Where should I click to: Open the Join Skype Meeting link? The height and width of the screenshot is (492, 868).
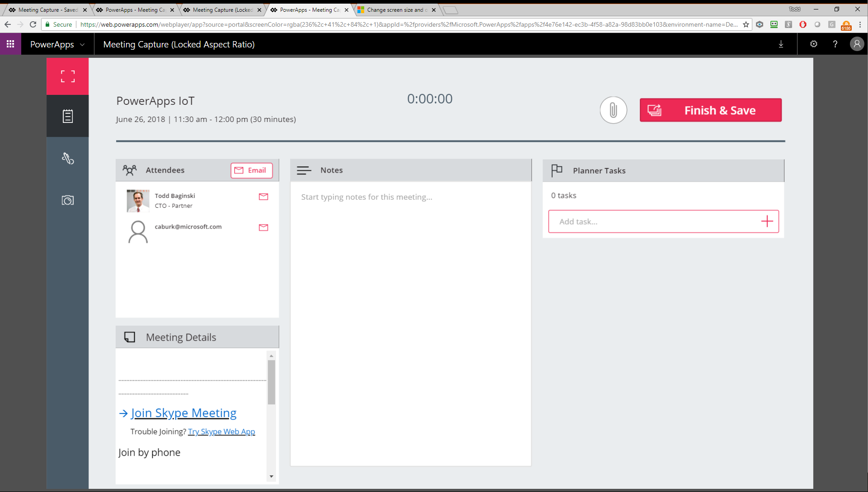point(183,412)
